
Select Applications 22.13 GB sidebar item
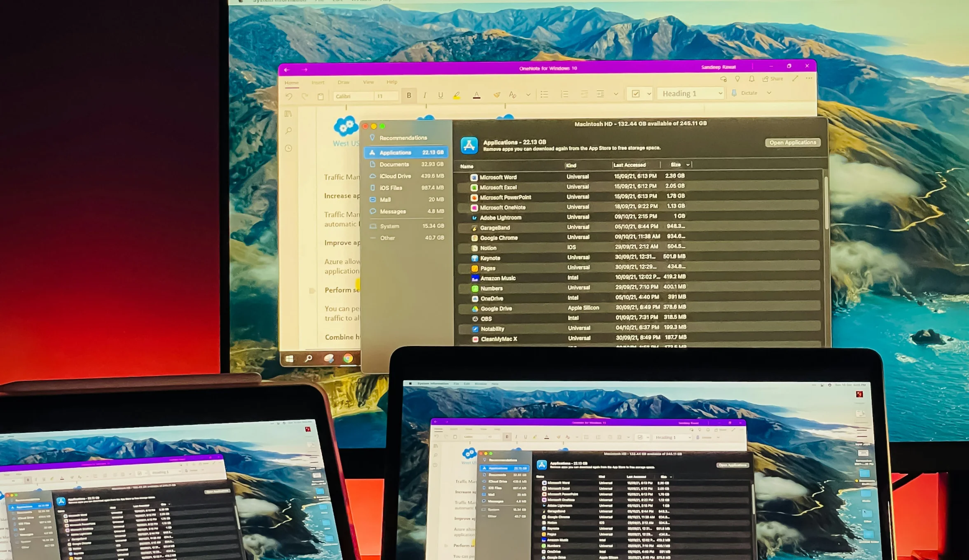[x=406, y=152]
